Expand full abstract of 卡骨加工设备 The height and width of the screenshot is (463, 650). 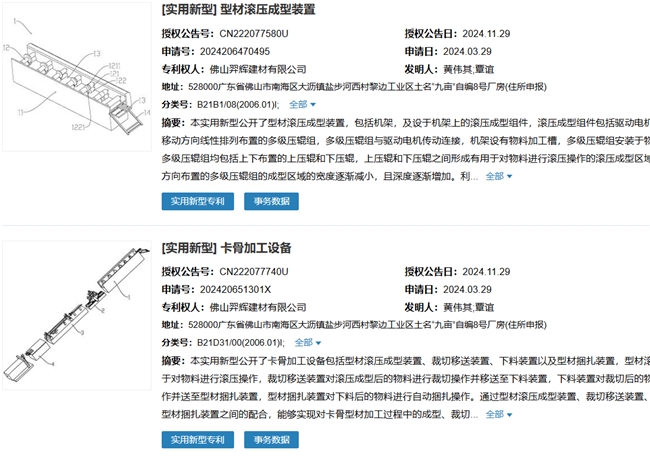499,415
